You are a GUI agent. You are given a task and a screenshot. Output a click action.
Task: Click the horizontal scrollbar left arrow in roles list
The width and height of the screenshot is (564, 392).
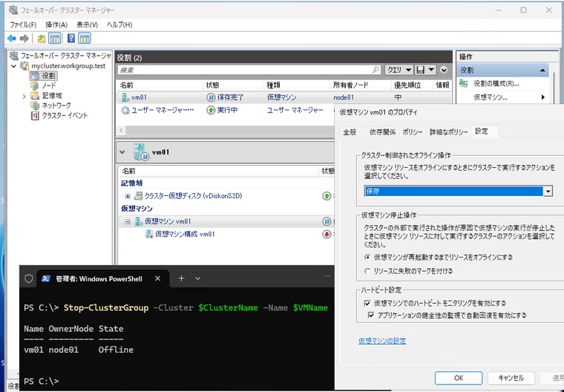coord(122,131)
